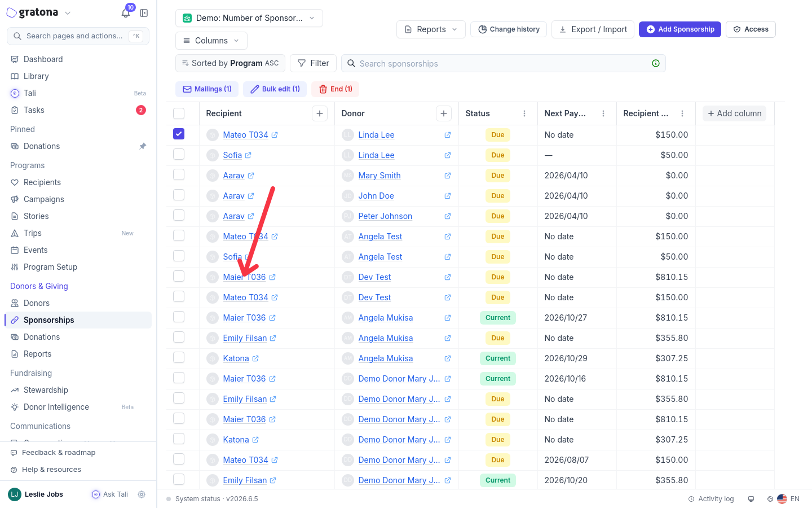The width and height of the screenshot is (812, 508).
Task: Check the row for Aarav and Mary Smith
Action: point(179,174)
